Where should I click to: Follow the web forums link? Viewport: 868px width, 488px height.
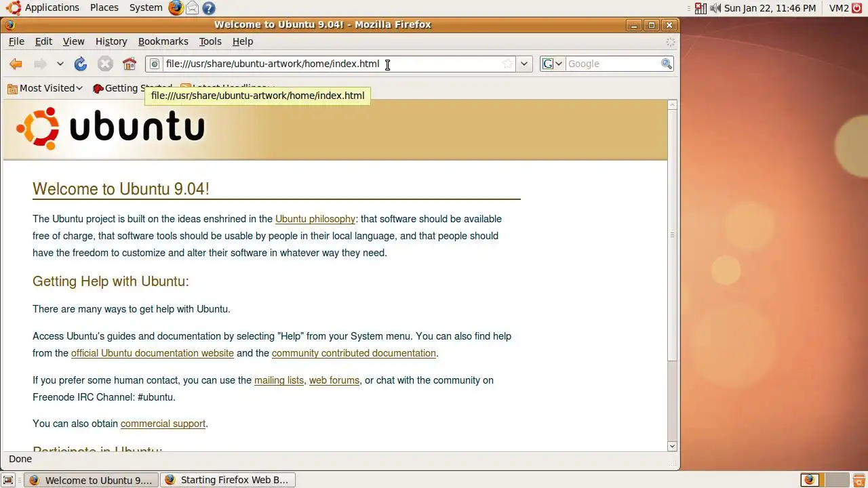click(x=334, y=380)
